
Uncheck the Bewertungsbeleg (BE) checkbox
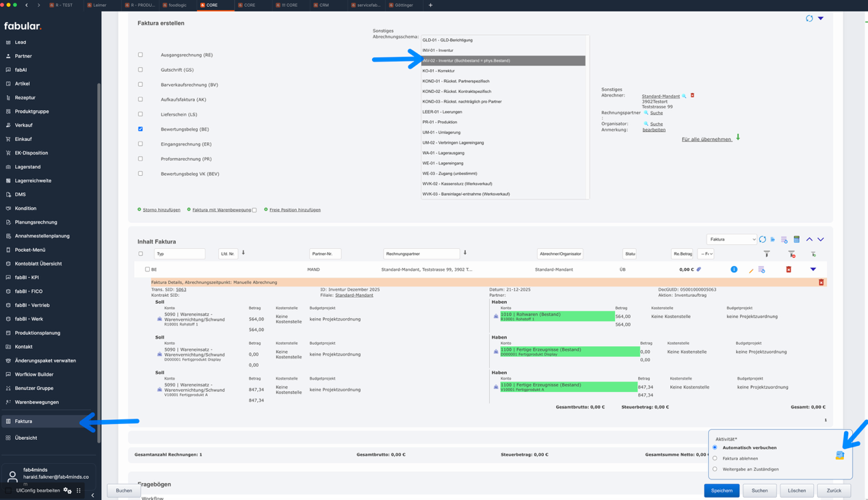click(x=141, y=129)
